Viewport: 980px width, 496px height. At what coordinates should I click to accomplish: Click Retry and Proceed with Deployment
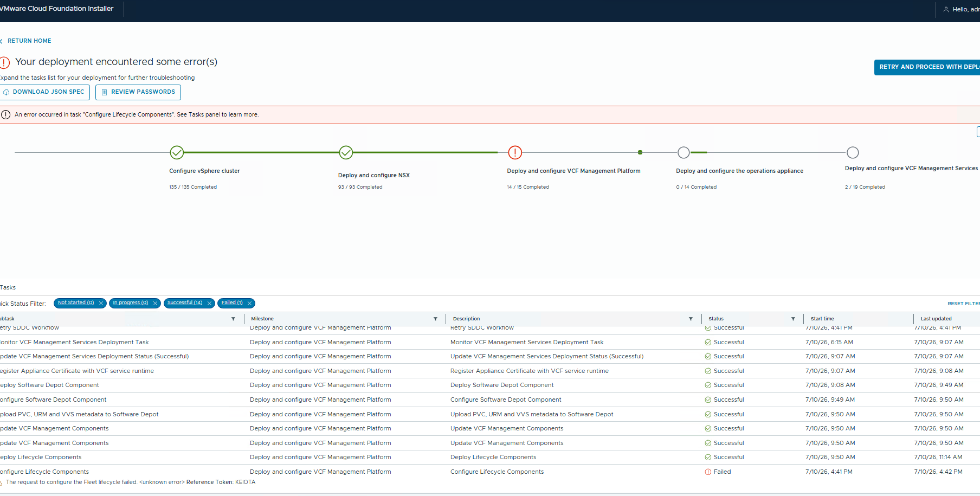coord(927,67)
